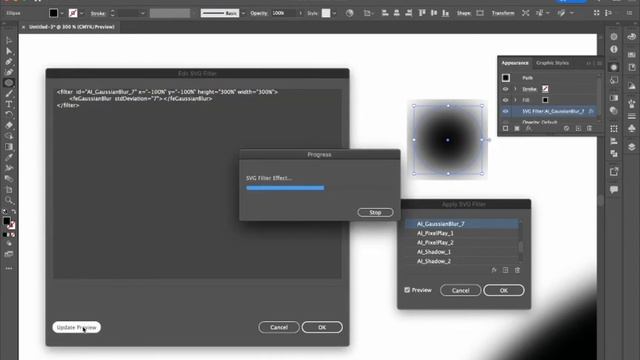Add new effect fx in Appearance panel
640x360 pixels.
[528, 128]
